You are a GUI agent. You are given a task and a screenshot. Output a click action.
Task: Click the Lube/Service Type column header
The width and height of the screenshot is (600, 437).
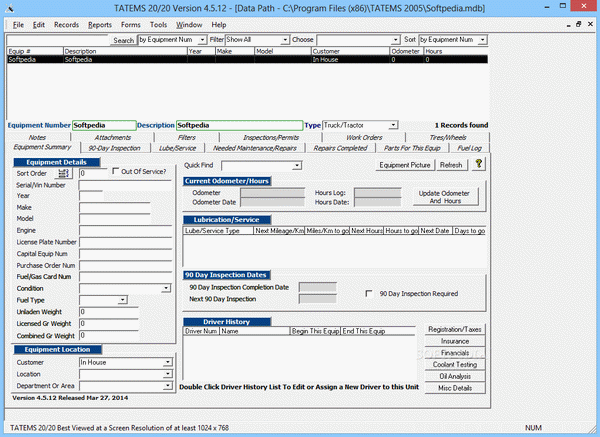(218, 231)
